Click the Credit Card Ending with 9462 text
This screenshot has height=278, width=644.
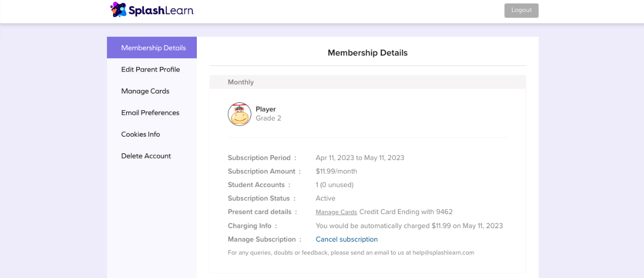tap(406, 212)
